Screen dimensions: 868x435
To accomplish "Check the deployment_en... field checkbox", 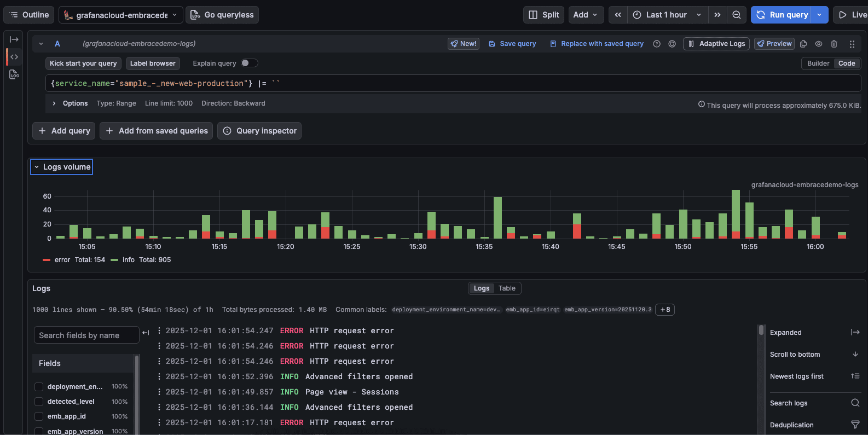I will tap(39, 387).
